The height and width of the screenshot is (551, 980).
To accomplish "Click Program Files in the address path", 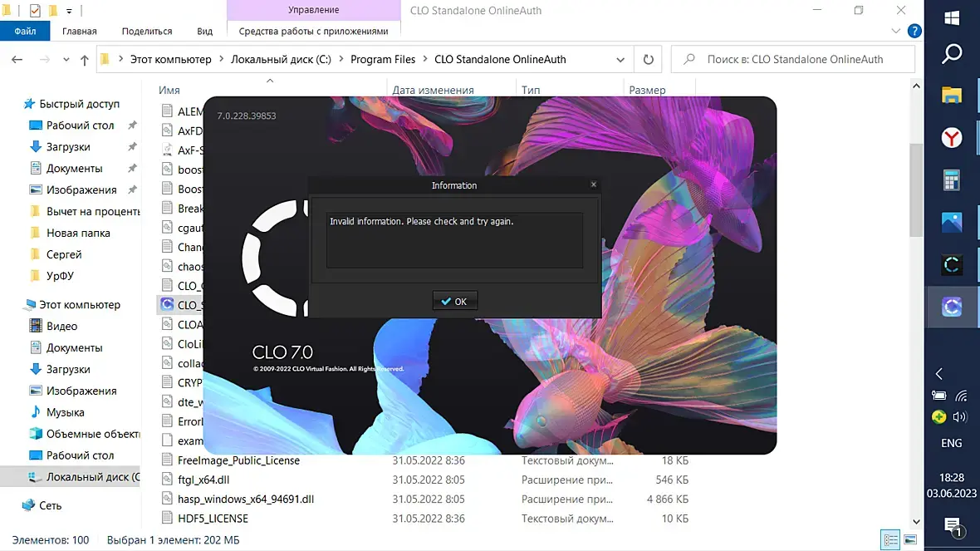I will [x=383, y=59].
